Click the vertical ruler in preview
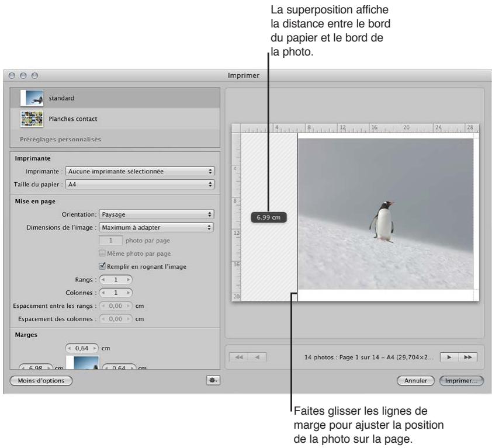 point(236,217)
